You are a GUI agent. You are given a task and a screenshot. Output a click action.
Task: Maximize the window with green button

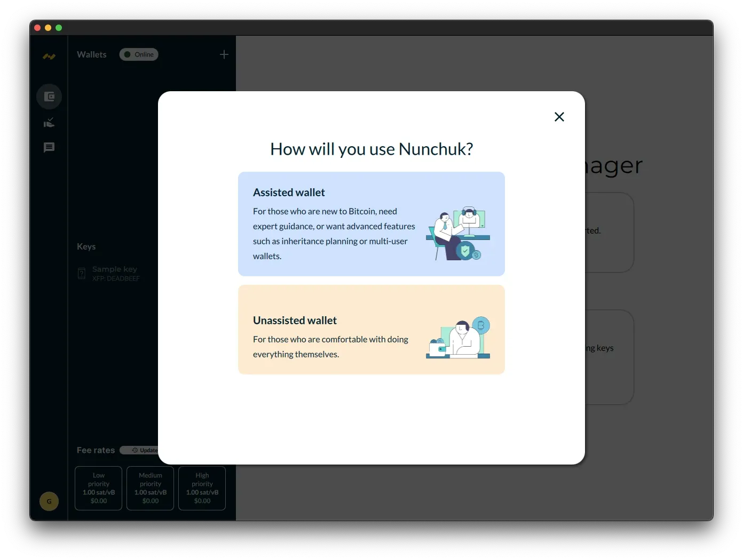coord(59,28)
